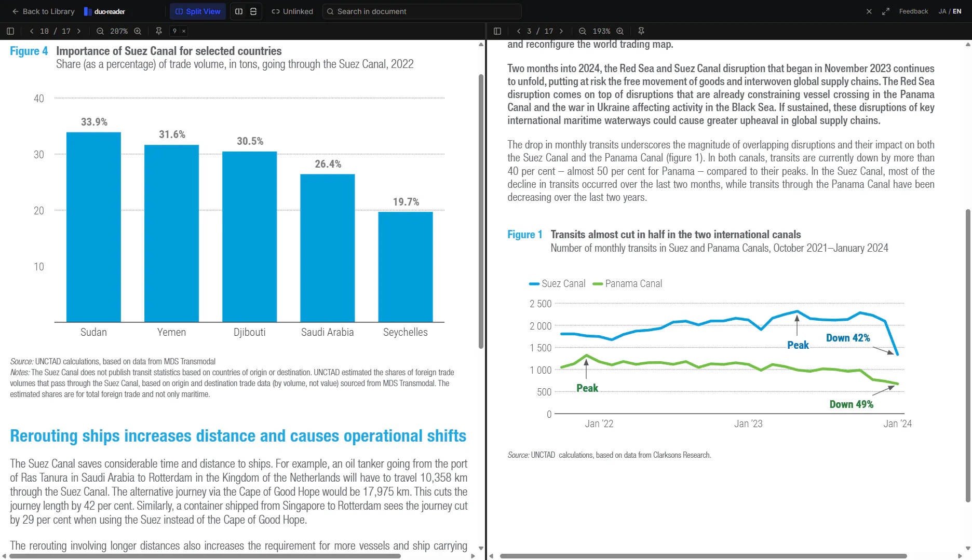Toggle right pane sidebar panel
Viewport: 972px width, 560px height.
pyautogui.click(x=497, y=31)
